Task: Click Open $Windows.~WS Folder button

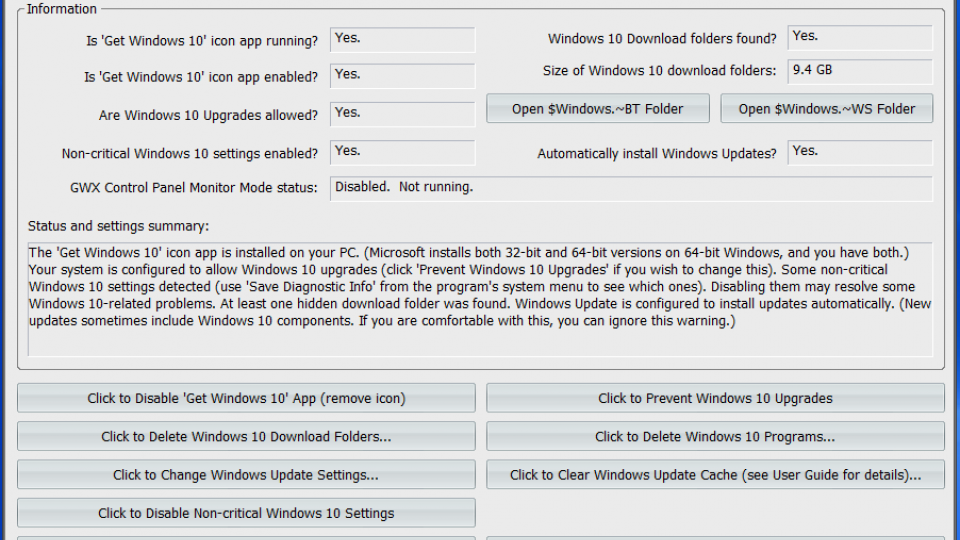Action: [x=827, y=108]
